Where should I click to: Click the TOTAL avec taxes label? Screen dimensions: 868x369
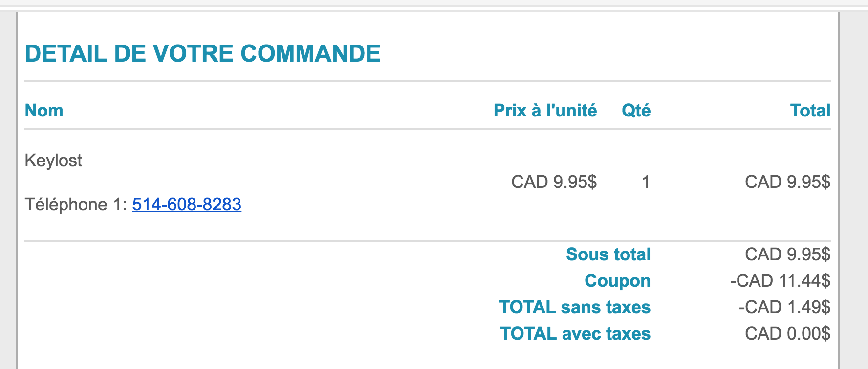coord(575,334)
